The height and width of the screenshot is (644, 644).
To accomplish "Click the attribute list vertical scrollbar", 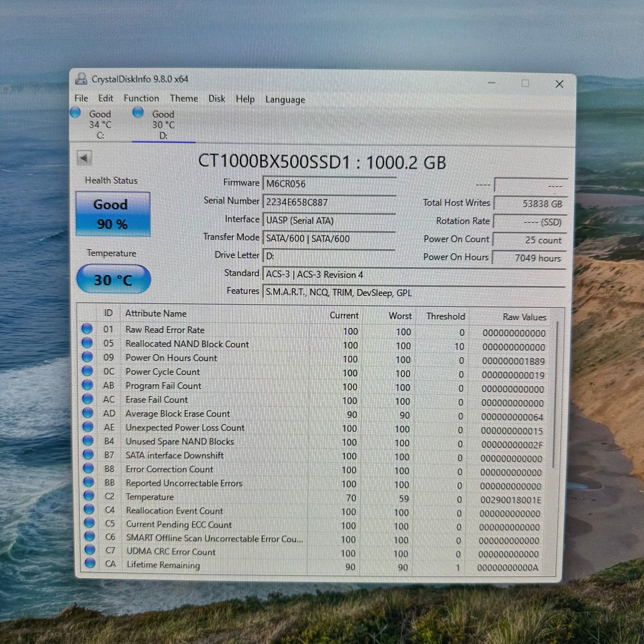I will click(x=556, y=394).
